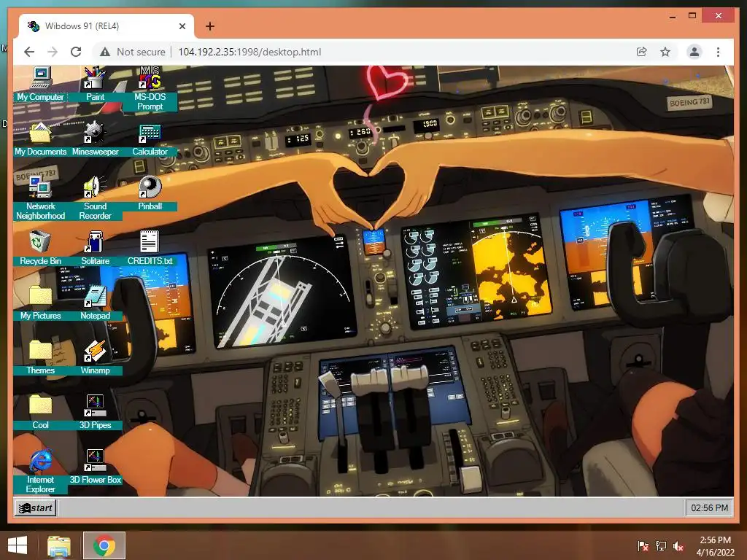This screenshot has width=747, height=560.
Task: Click the Chrome icon on the taskbar
Action: (x=104, y=545)
